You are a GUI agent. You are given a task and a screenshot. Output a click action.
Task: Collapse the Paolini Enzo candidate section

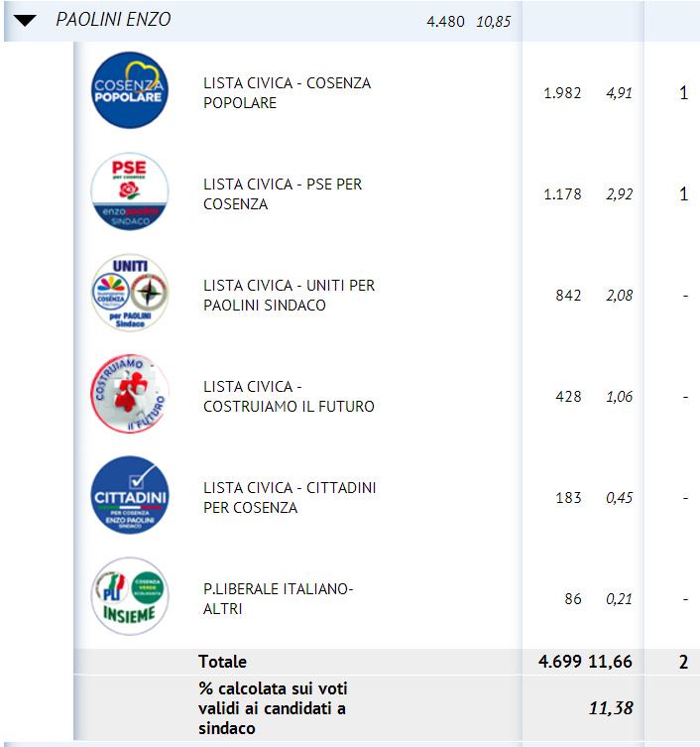point(25,21)
